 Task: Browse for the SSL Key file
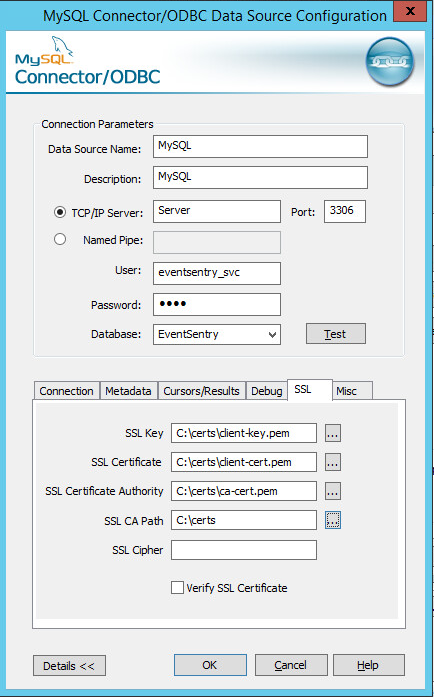coord(333,433)
